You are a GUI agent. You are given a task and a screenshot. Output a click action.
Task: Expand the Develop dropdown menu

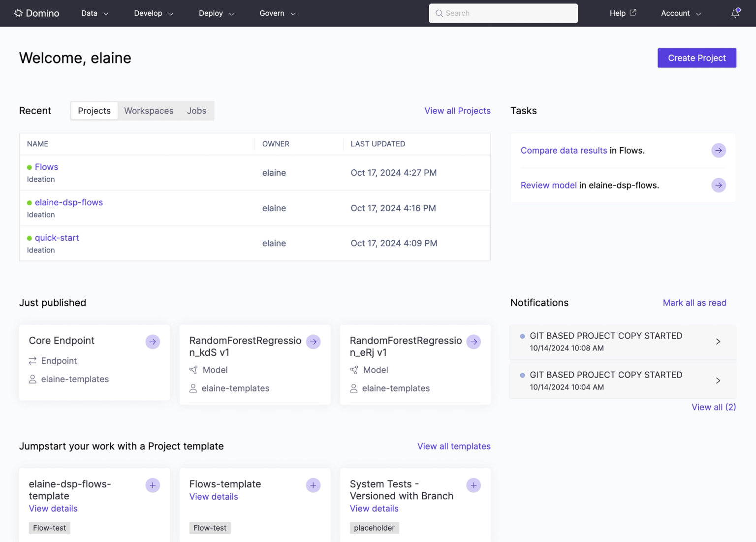154,13
